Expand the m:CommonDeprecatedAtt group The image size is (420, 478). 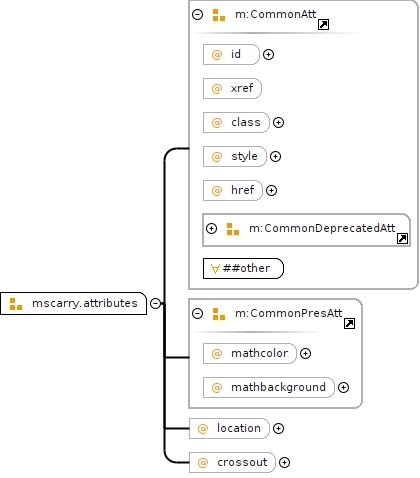(x=211, y=229)
